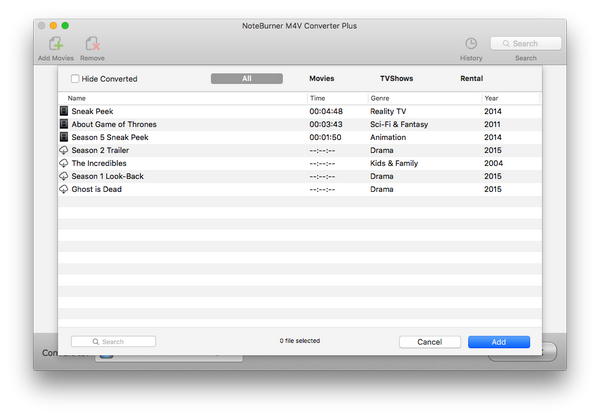
Task: Select Ghost is Dead title
Action: (96, 189)
